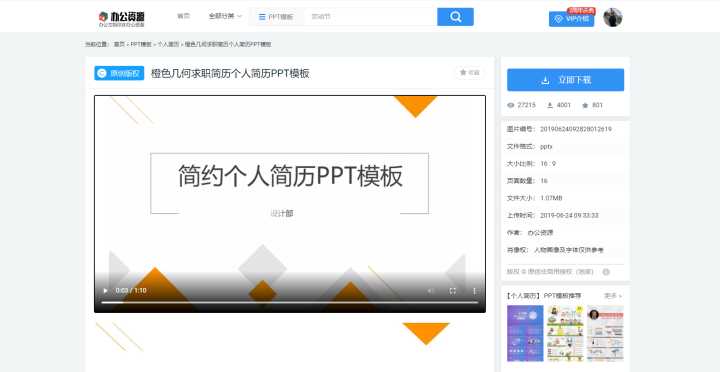The width and height of the screenshot is (720, 372).
Task: Click the star favorites icon near 801
Action: click(585, 105)
